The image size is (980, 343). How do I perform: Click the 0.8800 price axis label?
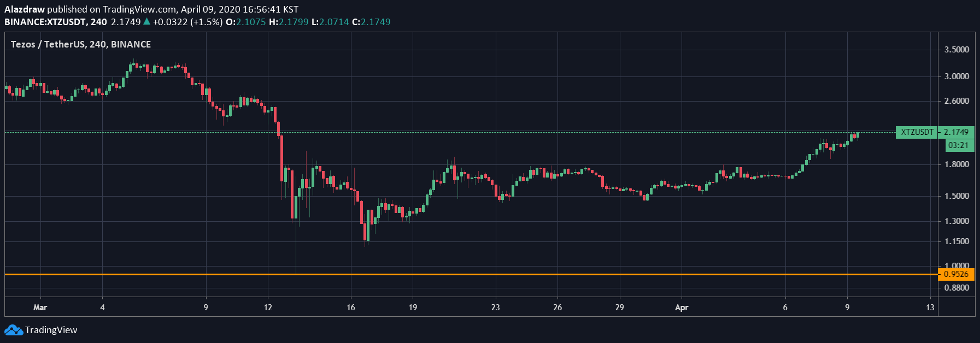point(956,288)
